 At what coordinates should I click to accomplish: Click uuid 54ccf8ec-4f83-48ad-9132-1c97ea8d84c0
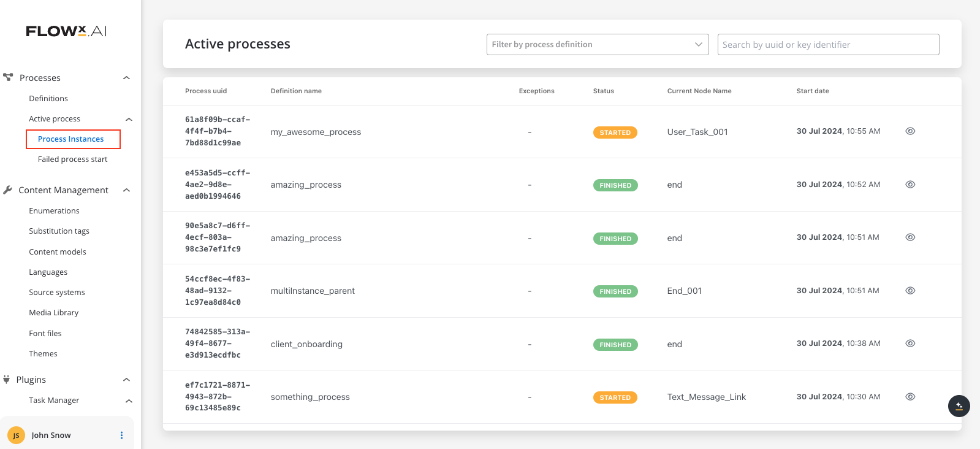tap(218, 291)
